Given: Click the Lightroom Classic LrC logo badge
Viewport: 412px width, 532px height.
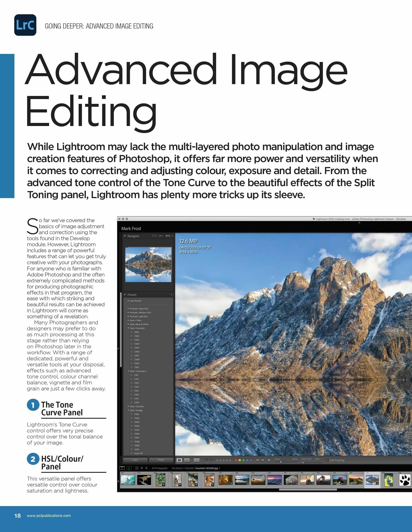Looking at the screenshot, I should [x=25, y=25].
